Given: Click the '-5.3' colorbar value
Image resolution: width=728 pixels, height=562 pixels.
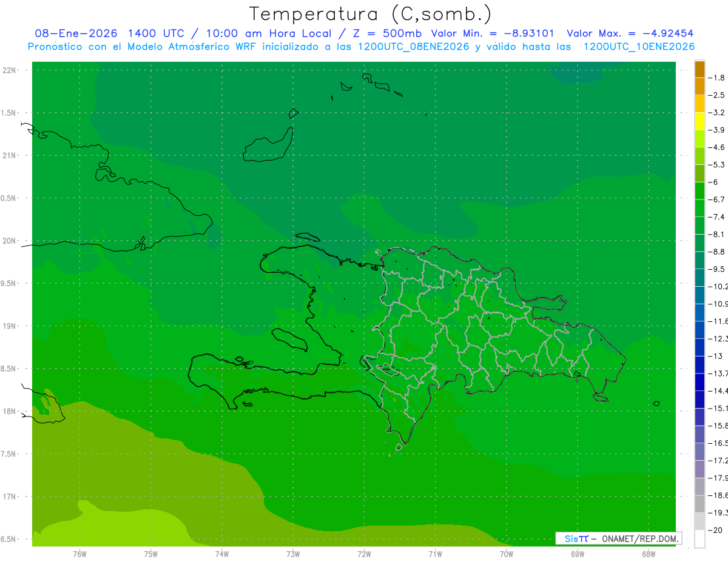Looking at the screenshot, I should 716,164.
